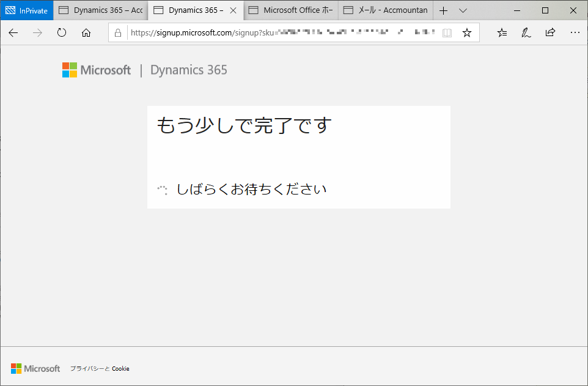Click the しばらくお待ちください text
Image resolution: width=588 pixels, height=386 pixels.
pos(251,189)
